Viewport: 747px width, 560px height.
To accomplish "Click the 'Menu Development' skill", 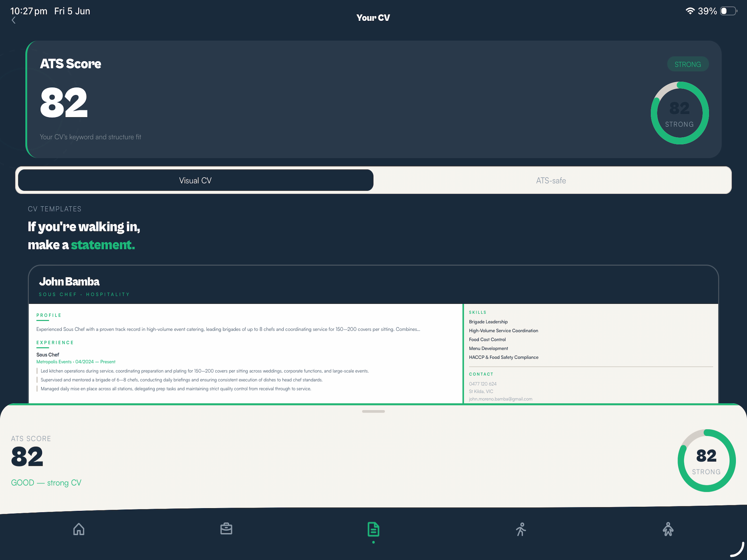I will (x=488, y=348).
